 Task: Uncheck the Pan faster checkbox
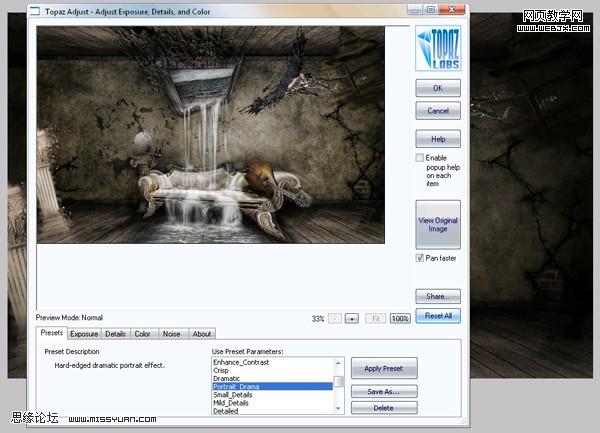click(420, 258)
